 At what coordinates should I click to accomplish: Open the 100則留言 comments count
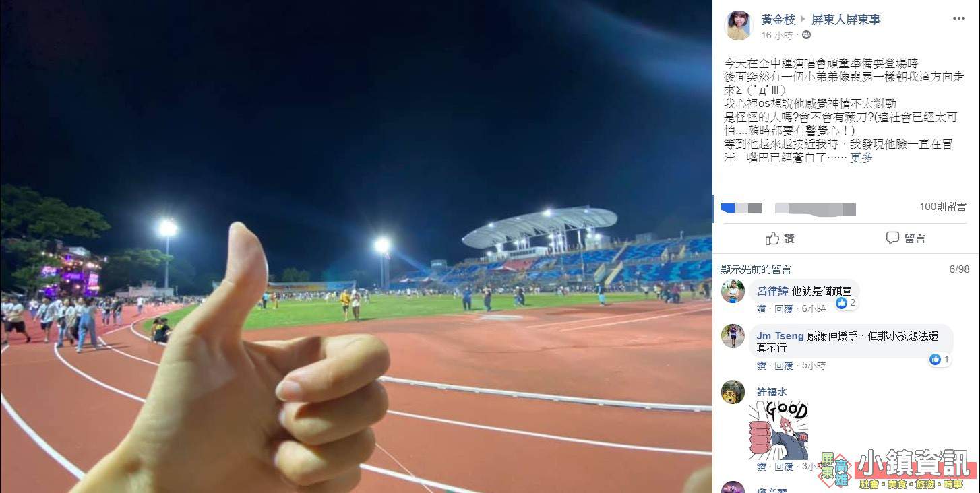point(943,207)
